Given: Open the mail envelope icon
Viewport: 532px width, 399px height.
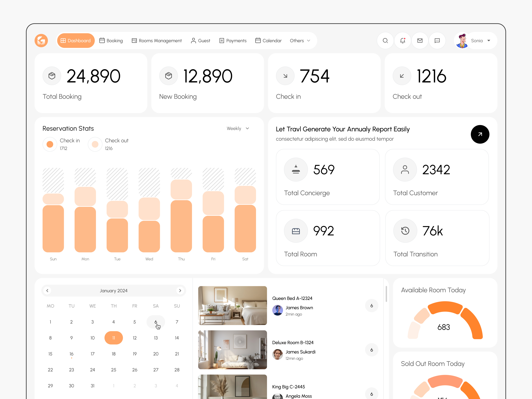Looking at the screenshot, I should pyautogui.click(x=420, y=40).
